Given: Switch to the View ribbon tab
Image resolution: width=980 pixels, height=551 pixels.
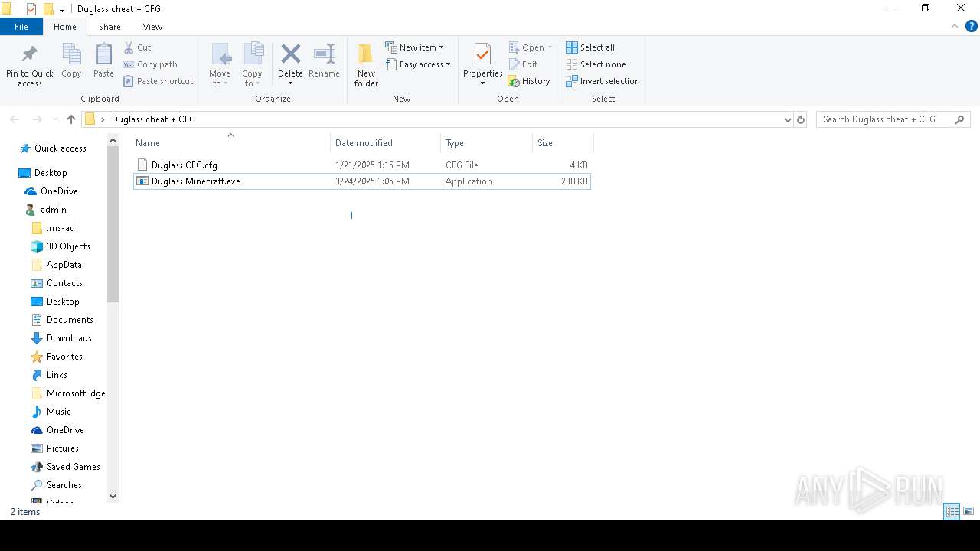Looking at the screenshot, I should [152, 27].
